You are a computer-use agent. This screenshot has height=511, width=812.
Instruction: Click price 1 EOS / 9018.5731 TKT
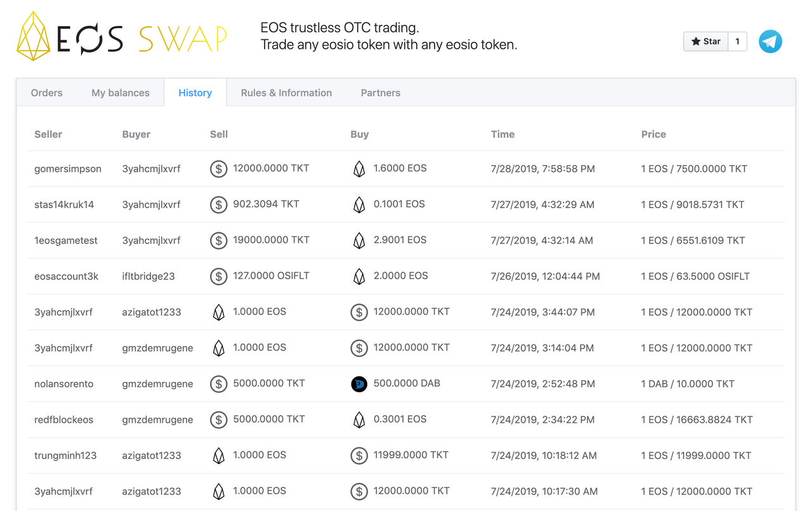(693, 204)
